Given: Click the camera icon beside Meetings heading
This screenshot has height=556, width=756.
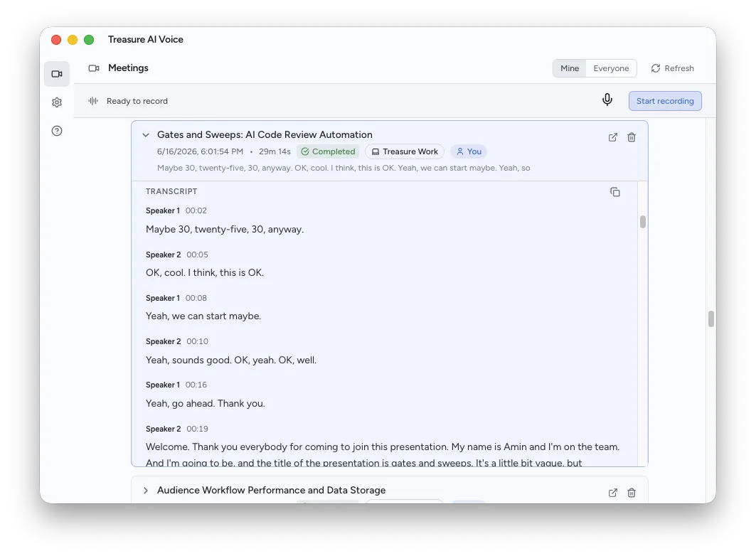Looking at the screenshot, I should click(94, 68).
